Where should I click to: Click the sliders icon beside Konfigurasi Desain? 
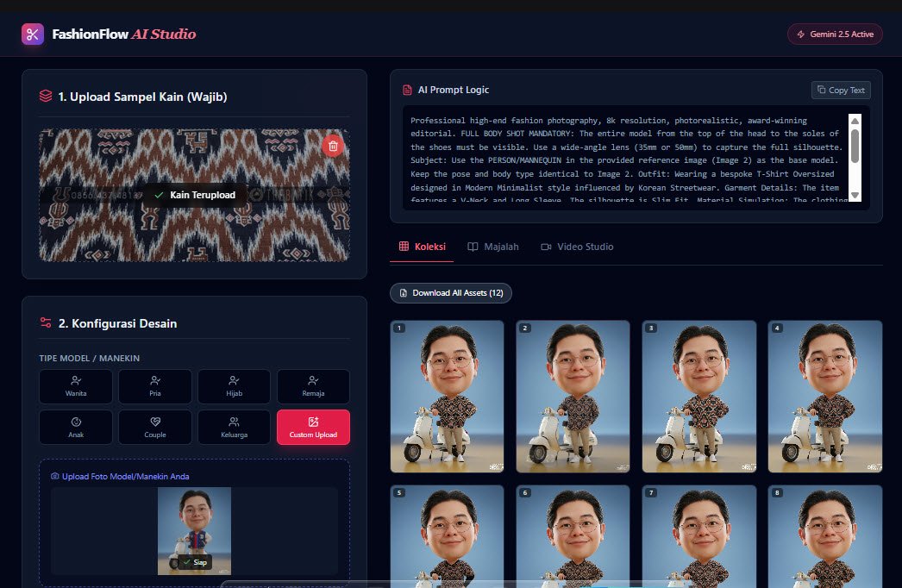pos(46,322)
